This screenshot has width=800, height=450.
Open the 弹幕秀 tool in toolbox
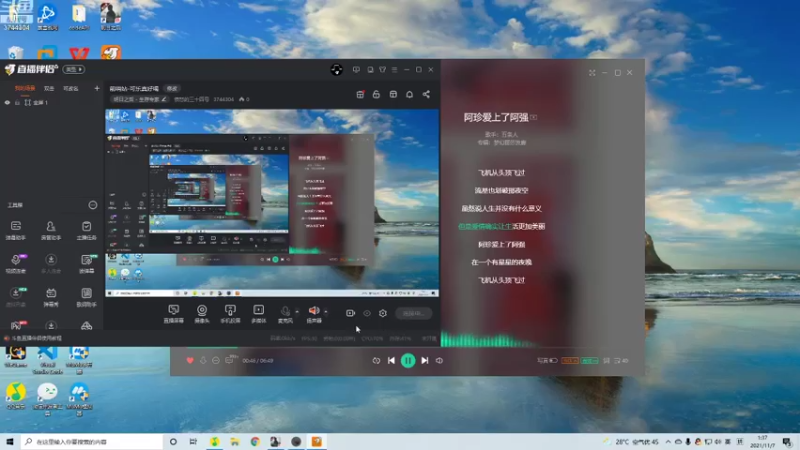click(x=51, y=297)
